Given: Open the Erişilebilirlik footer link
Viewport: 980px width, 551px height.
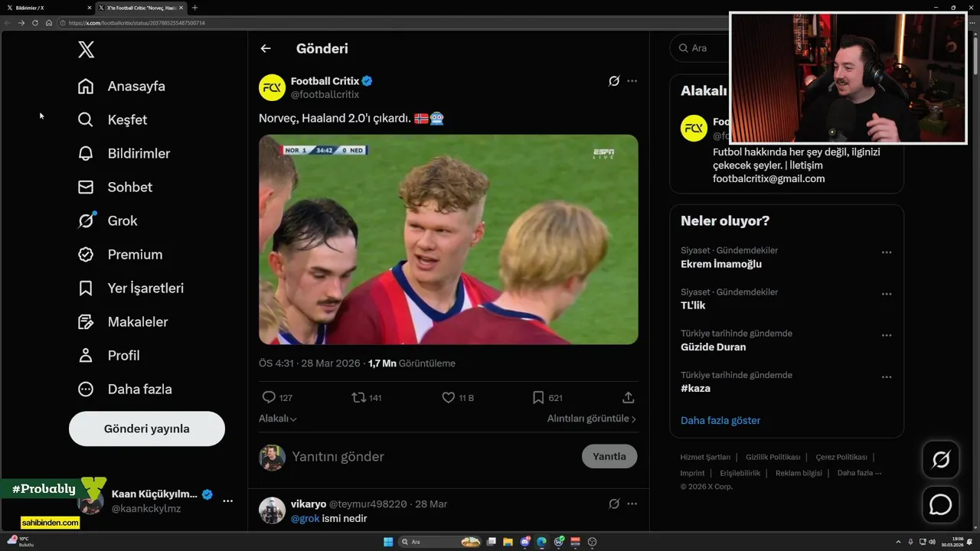Looking at the screenshot, I should pyautogui.click(x=740, y=473).
